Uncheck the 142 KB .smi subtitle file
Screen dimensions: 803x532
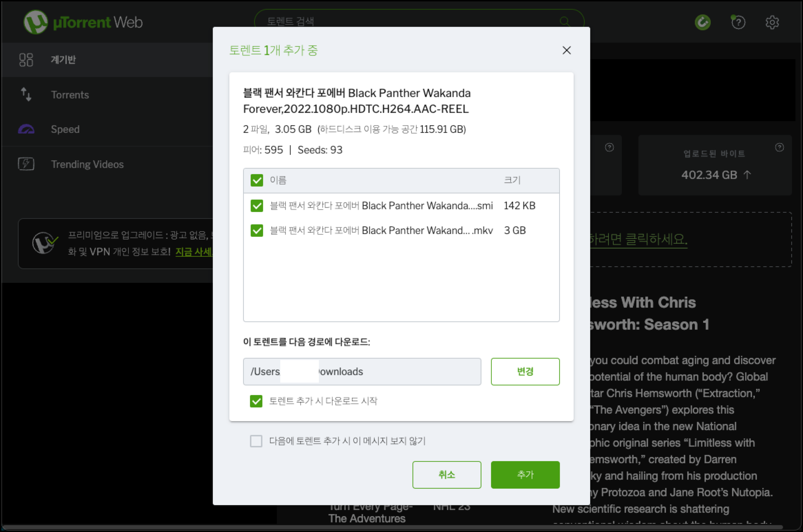pos(257,205)
